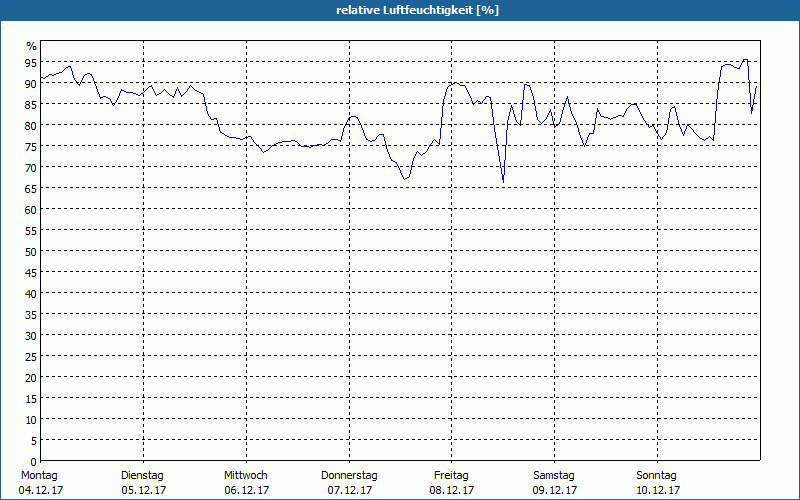The height and width of the screenshot is (500, 800).
Task: Click the date label "06.12.17"
Action: coord(246,490)
